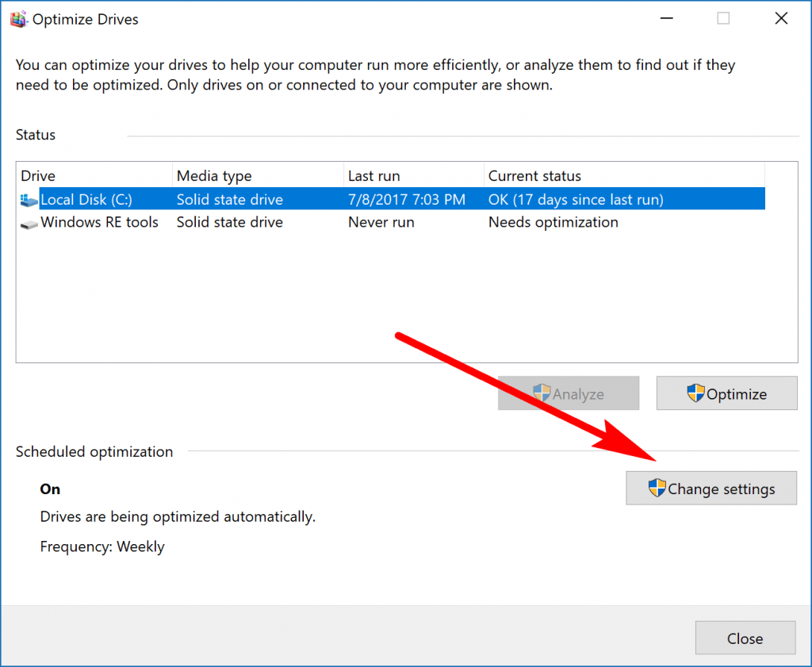
Task: Click the SSD icon beside Local Disk (C:)
Action: pos(29,200)
